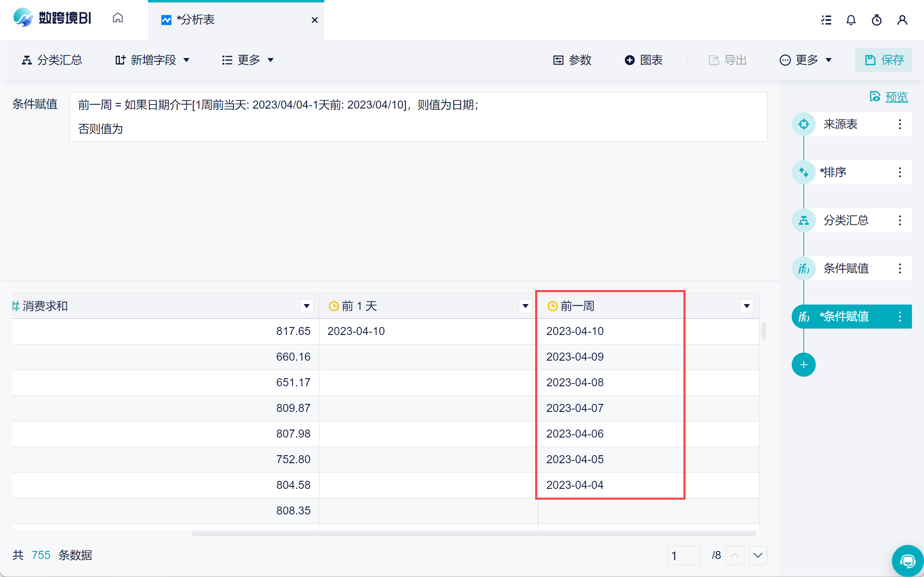Click the home icon in header
The image size is (924, 577).
coord(117,18)
